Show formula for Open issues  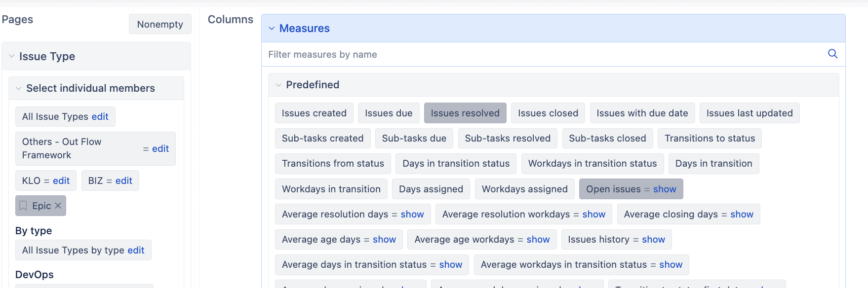[x=665, y=189]
